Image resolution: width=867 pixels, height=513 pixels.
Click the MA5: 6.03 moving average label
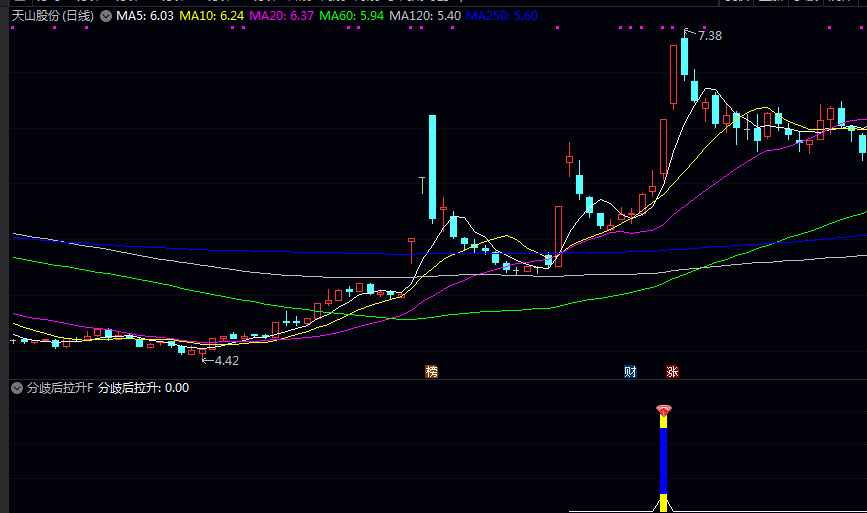click(x=145, y=15)
